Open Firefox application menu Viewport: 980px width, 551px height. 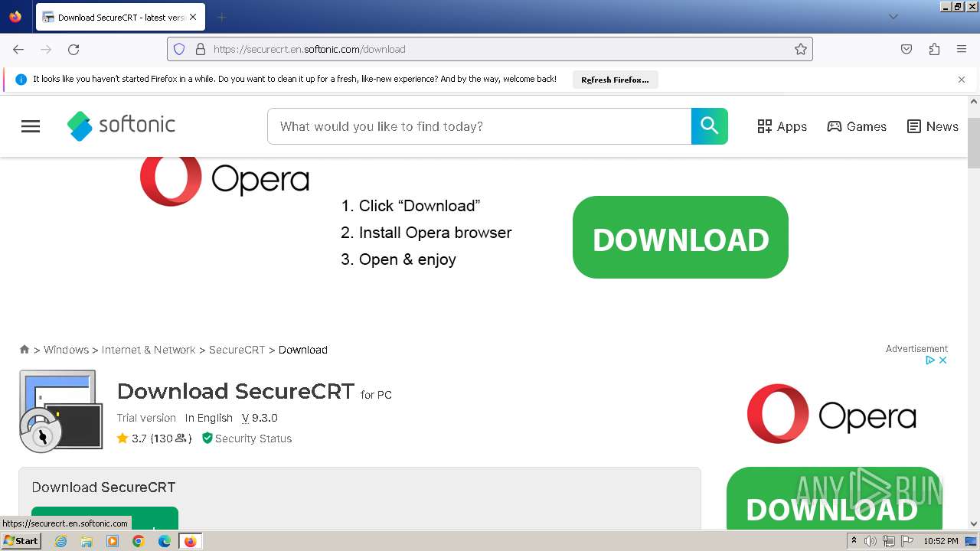(x=962, y=49)
